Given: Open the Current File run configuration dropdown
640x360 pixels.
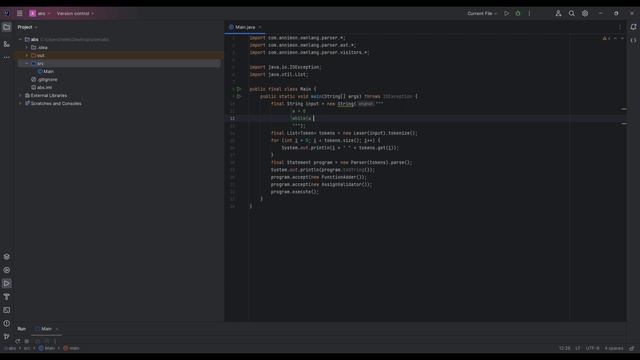Looking at the screenshot, I should coord(482,13).
